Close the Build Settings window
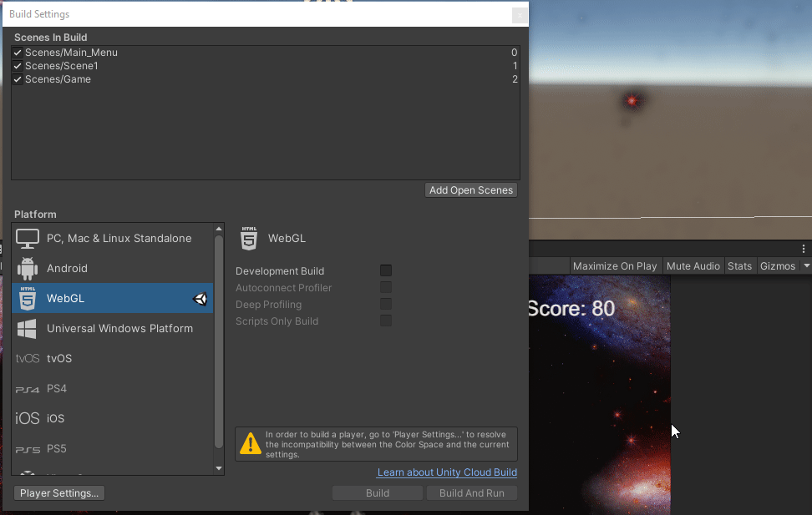The width and height of the screenshot is (812, 515). pos(520,16)
